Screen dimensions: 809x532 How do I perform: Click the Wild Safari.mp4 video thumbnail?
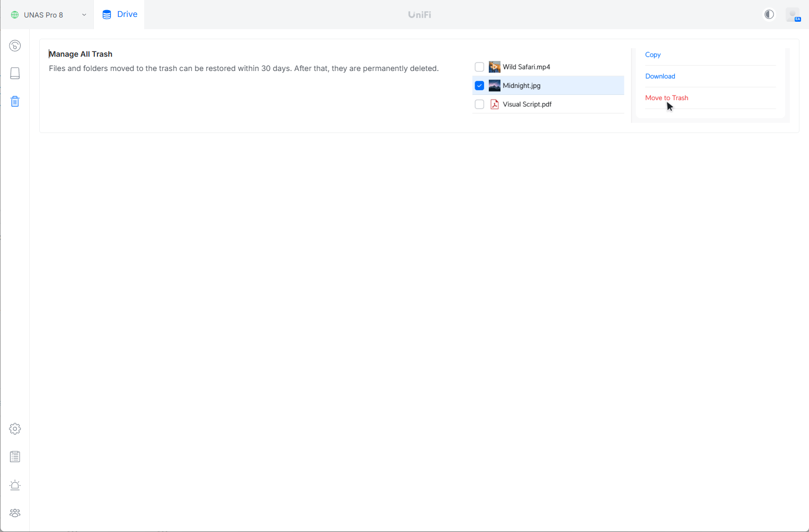(494, 67)
